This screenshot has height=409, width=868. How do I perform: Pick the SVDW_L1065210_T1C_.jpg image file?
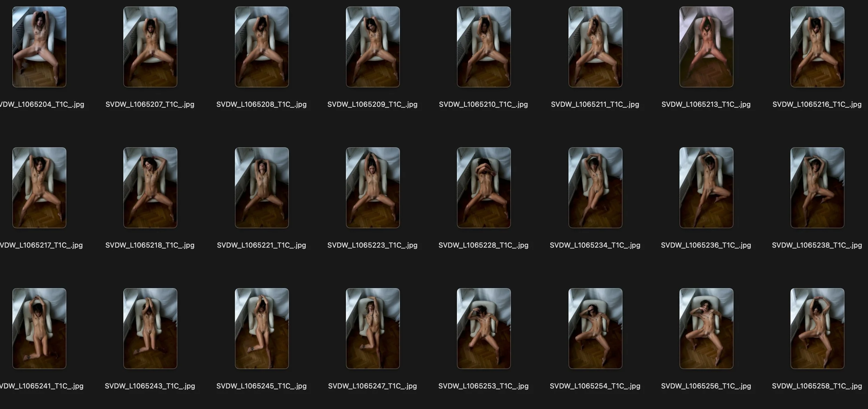[x=484, y=47]
